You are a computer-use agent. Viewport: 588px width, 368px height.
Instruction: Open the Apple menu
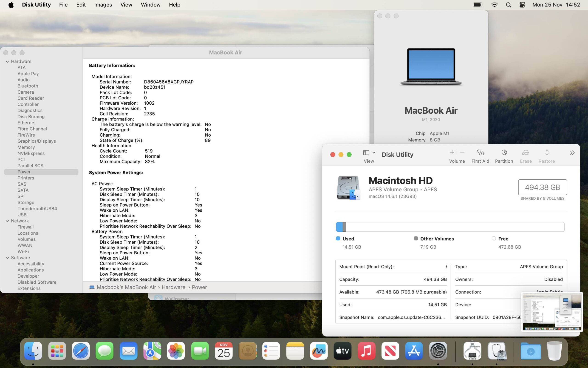[x=11, y=5]
